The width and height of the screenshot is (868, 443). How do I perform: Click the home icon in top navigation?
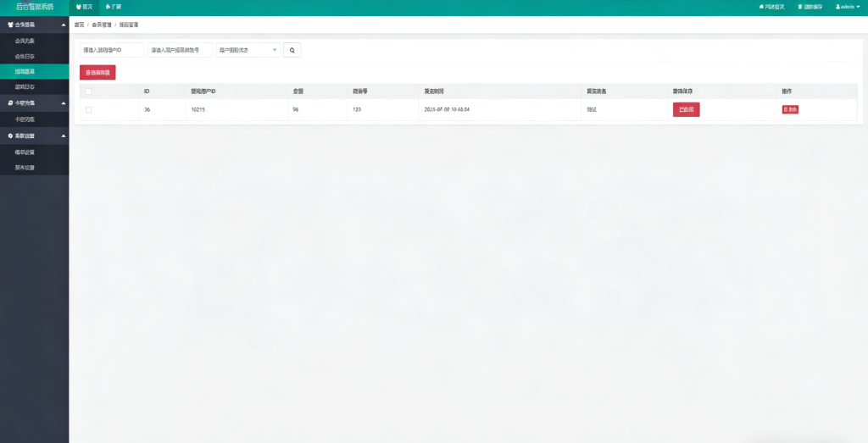[79, 7]
